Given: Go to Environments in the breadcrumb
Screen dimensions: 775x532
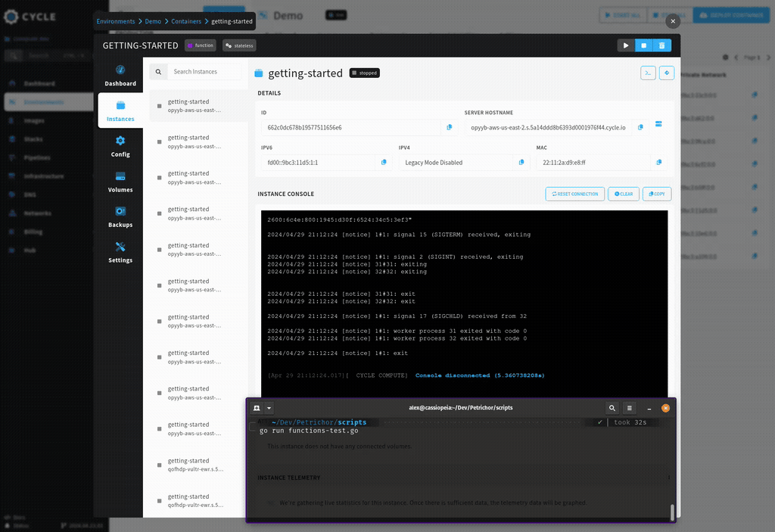Looking at the screenshot, I should (x=116, y=21).
